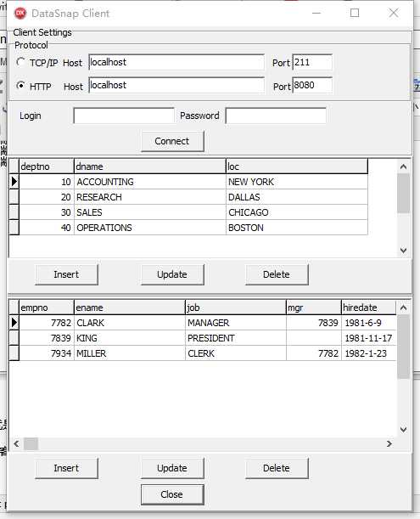Viewport: 420px width, 519px height.
Task: Focus the TCP/IP Host field
Action: point(176,62)
